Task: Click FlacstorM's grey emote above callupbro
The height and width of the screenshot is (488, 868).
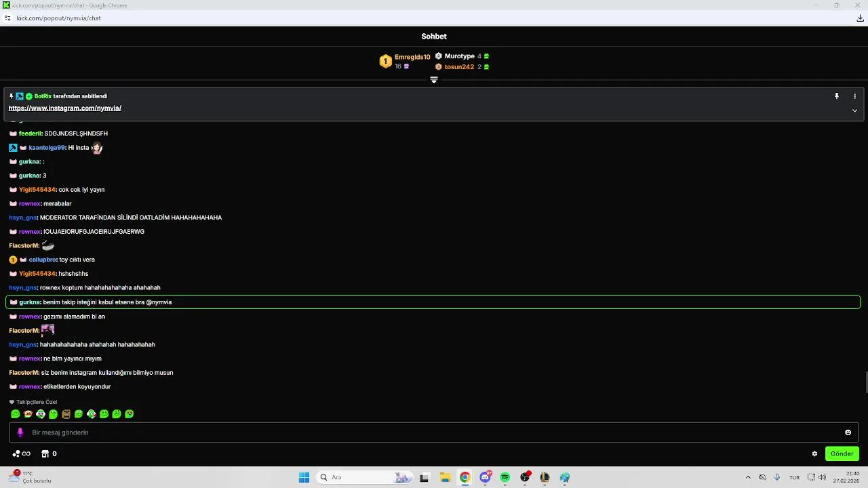Action: [x=47, y=245]
